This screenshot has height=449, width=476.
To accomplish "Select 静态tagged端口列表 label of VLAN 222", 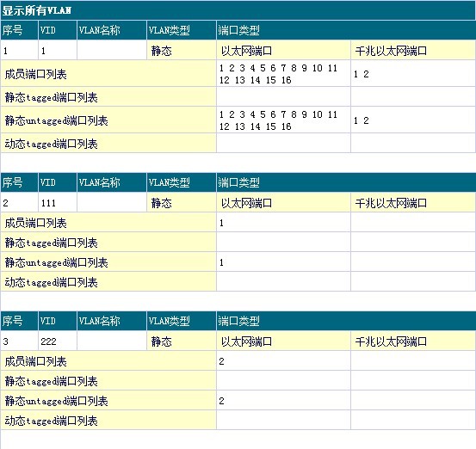I will pyautogui.click(x=51, y=381).
